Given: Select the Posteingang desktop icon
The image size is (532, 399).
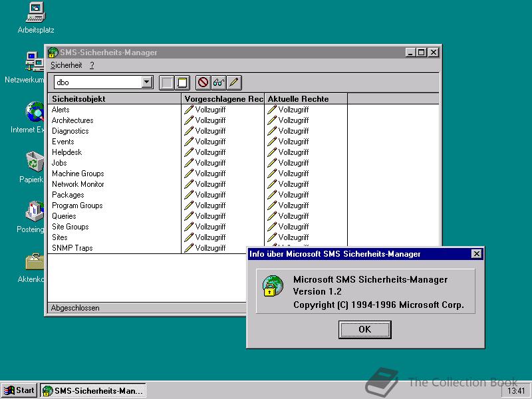Looking at the screenshot, I should point(31,217).
